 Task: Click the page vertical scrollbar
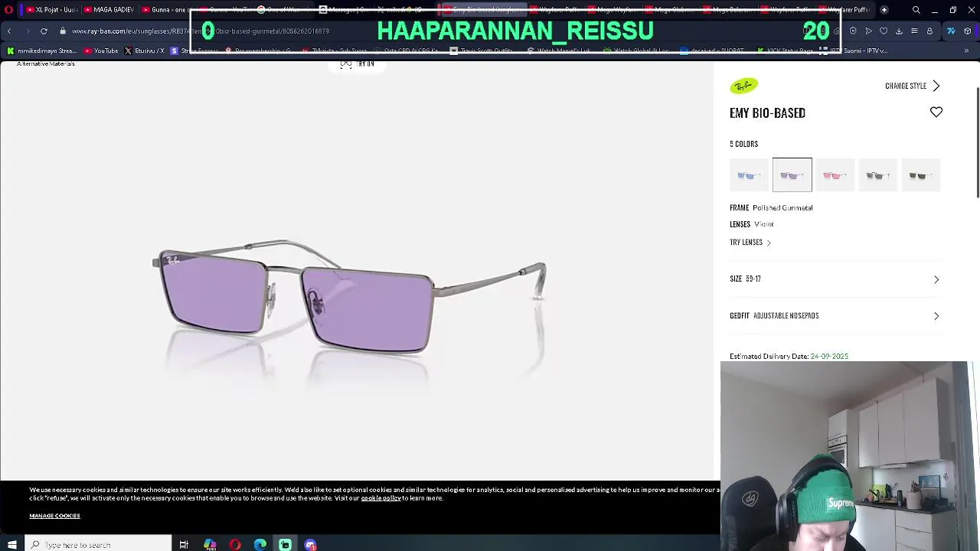tap(976, 142)
